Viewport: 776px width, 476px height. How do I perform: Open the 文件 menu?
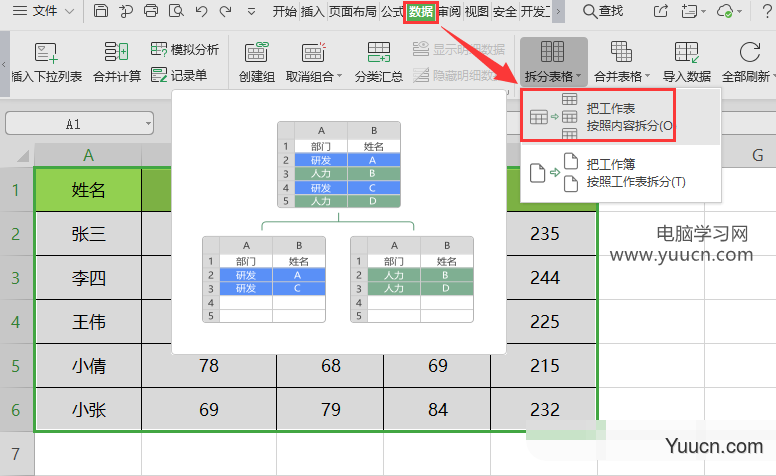pos(43,11)
